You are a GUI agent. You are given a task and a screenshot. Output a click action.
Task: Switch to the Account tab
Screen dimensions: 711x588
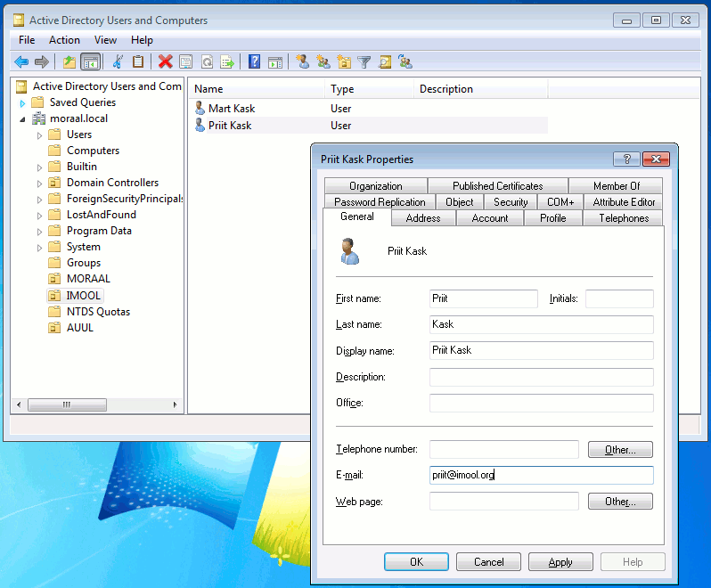(490, 218)
